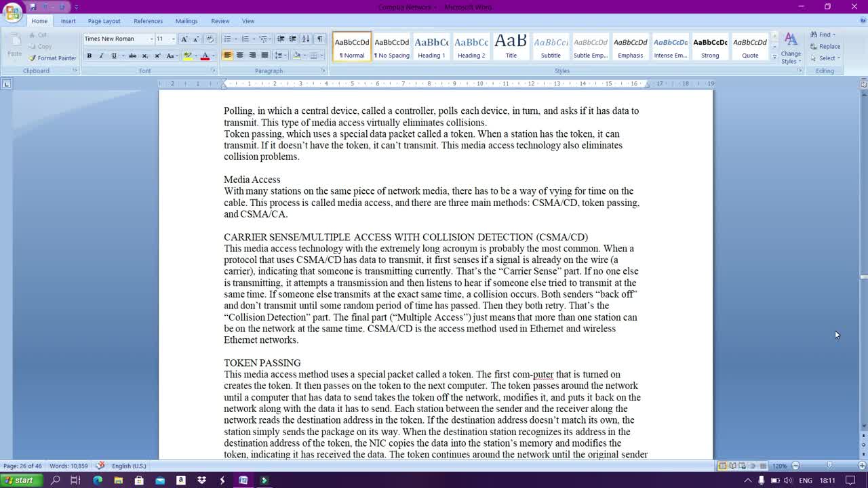Toggle Italic formatting
The image size is (868, 488).
(101, 56)
